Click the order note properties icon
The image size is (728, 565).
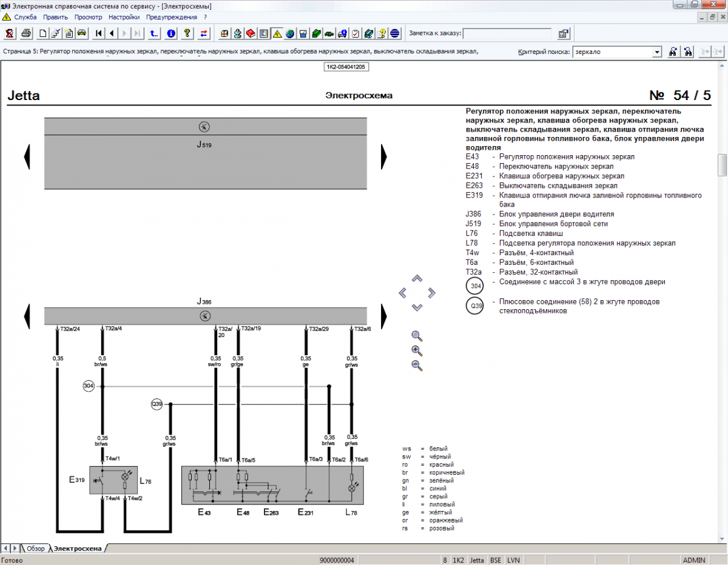[563, 33]
